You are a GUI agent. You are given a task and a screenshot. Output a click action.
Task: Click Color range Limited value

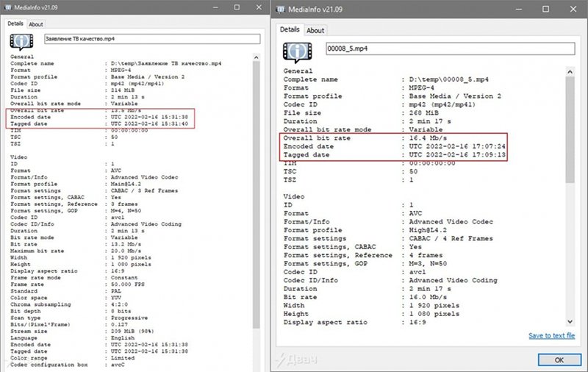click(123, 358)
